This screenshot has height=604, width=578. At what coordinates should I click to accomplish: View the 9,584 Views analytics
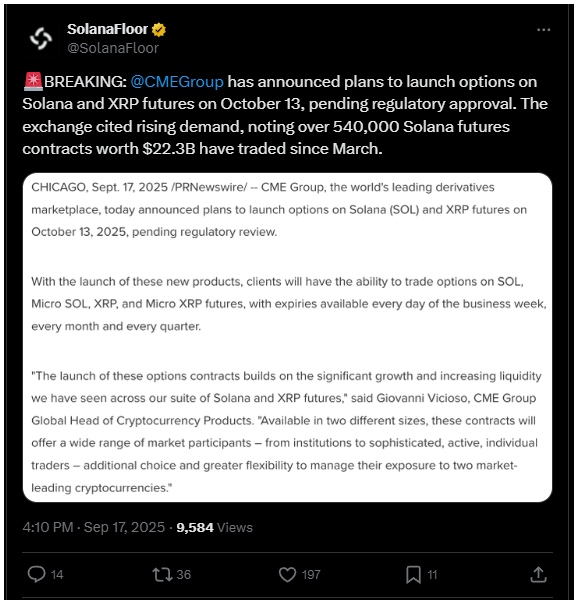point(214,527)
